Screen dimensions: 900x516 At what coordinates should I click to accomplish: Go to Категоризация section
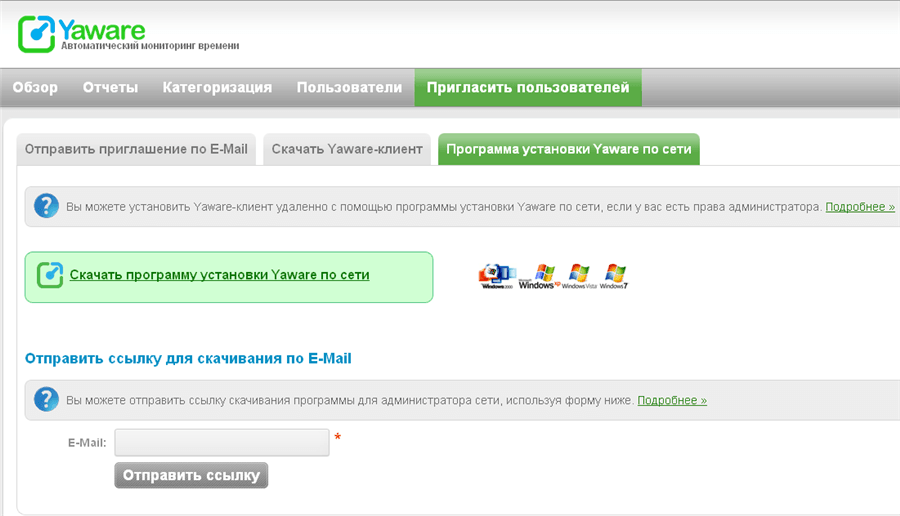tap(217, 87)
